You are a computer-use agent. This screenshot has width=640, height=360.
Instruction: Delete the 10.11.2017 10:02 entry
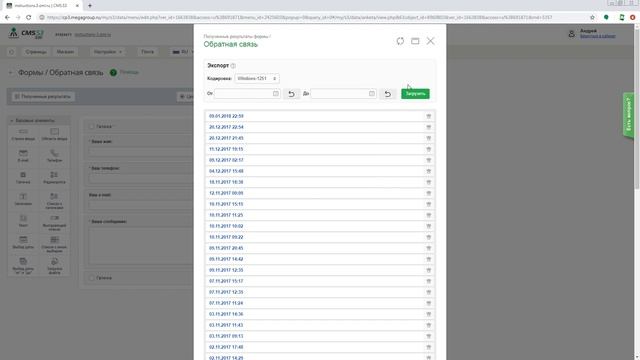tap(429, 226)
